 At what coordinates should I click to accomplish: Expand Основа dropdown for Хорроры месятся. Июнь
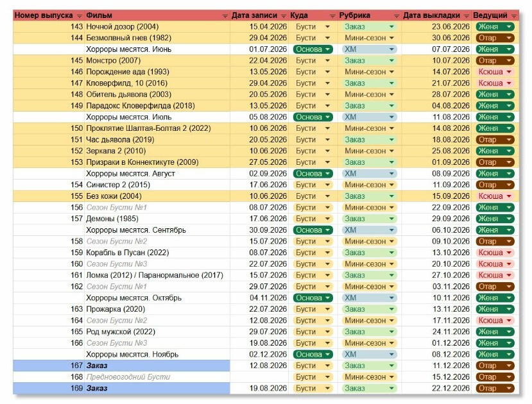click(327, 49)
